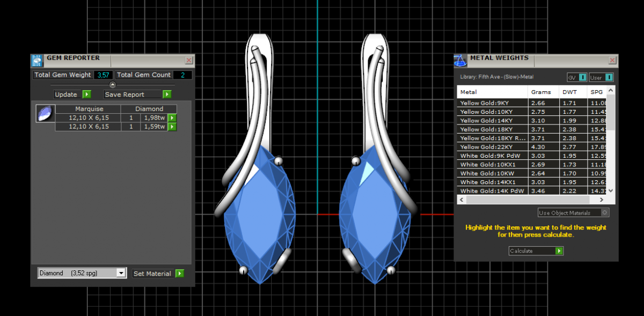The image size is (644, 316).
Task: Select the White Gold:9K PdW row
Action: 532,156
